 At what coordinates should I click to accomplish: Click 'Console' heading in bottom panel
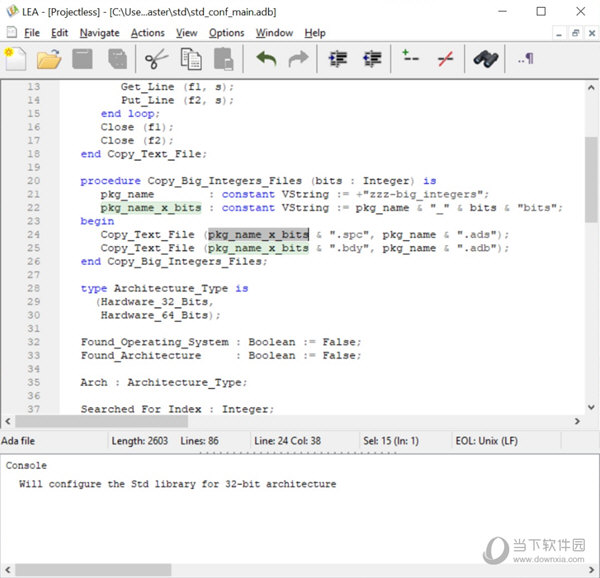[26, 466]
